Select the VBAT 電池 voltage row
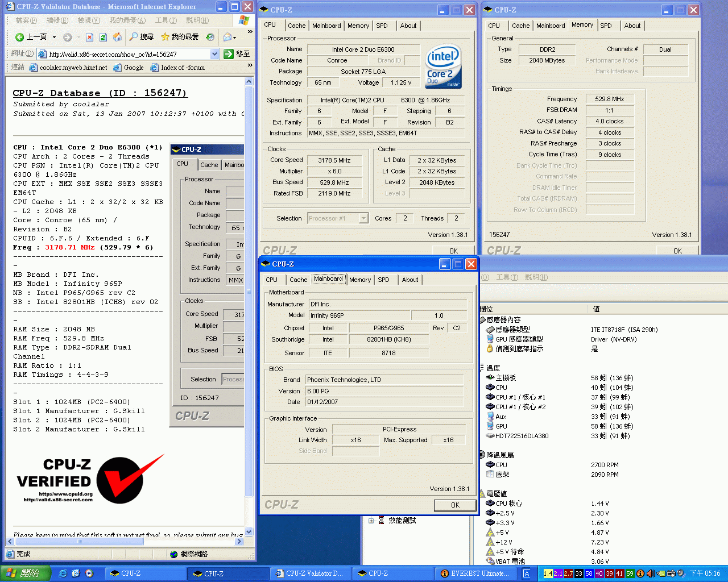728x582 pixels. 506,562
